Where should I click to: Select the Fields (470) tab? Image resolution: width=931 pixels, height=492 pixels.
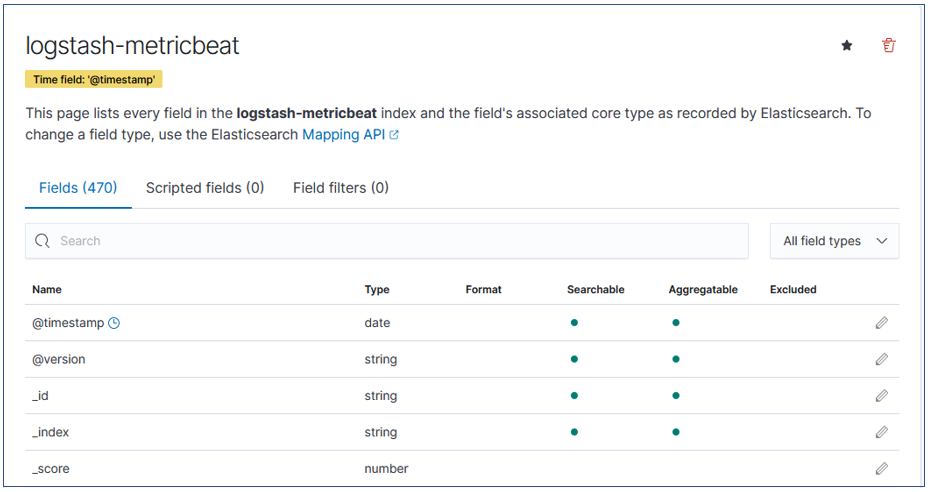78,188
